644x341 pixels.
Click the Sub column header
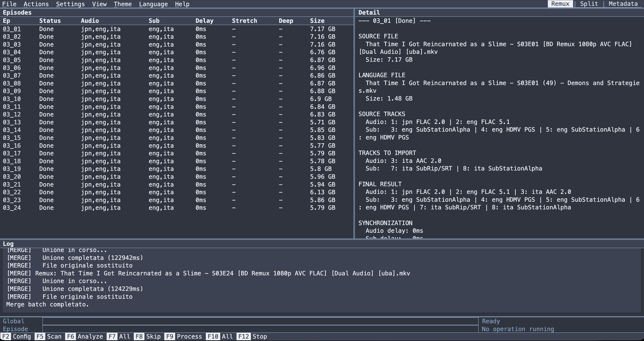(154, 21)
